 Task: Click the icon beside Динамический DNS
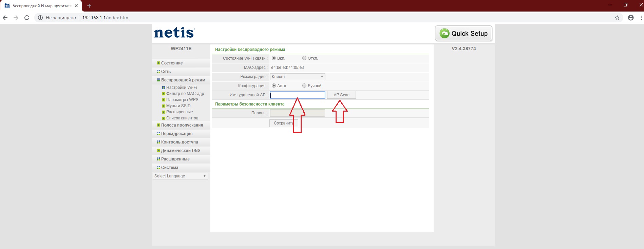pos(158,151)
